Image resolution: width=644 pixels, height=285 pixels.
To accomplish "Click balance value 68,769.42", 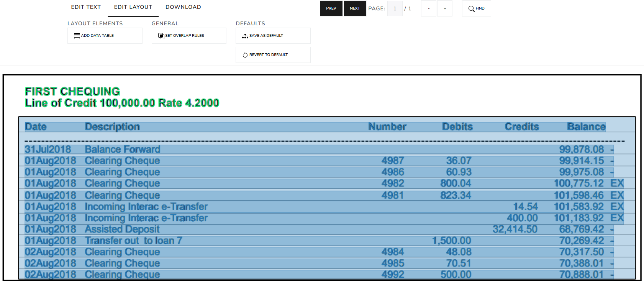I will [582, 229].
